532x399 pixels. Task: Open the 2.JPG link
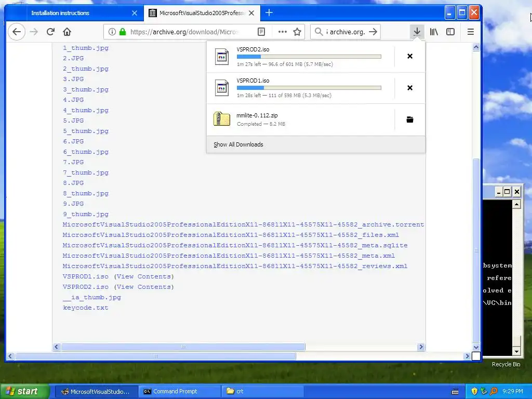[x=73, y=58]
